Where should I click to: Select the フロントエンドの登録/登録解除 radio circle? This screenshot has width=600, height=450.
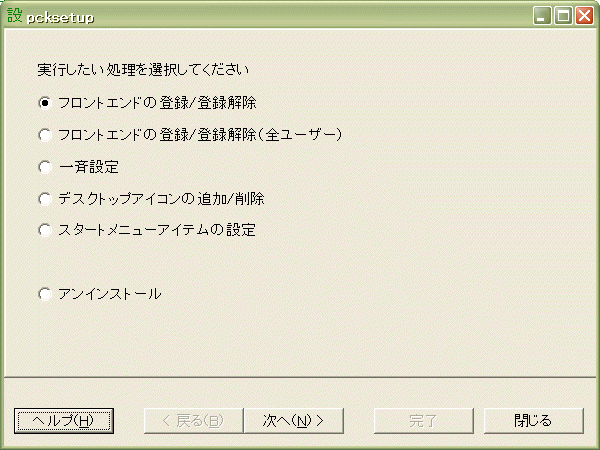point(45,103)
